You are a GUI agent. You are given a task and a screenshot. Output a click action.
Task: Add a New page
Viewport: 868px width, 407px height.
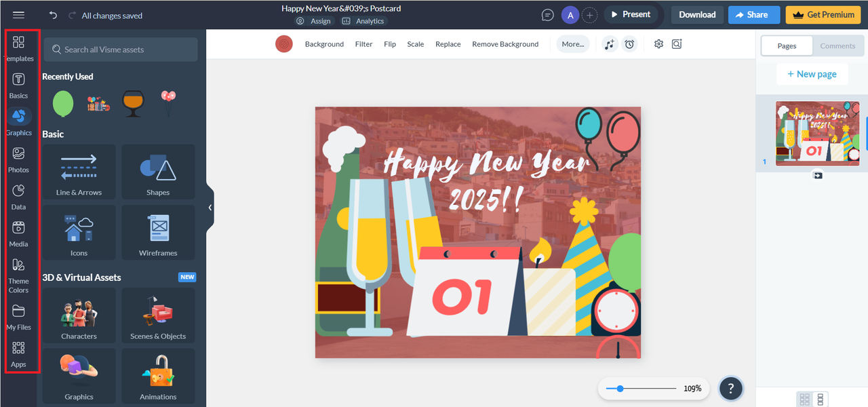pyautogui.click(x=812, y=74)
